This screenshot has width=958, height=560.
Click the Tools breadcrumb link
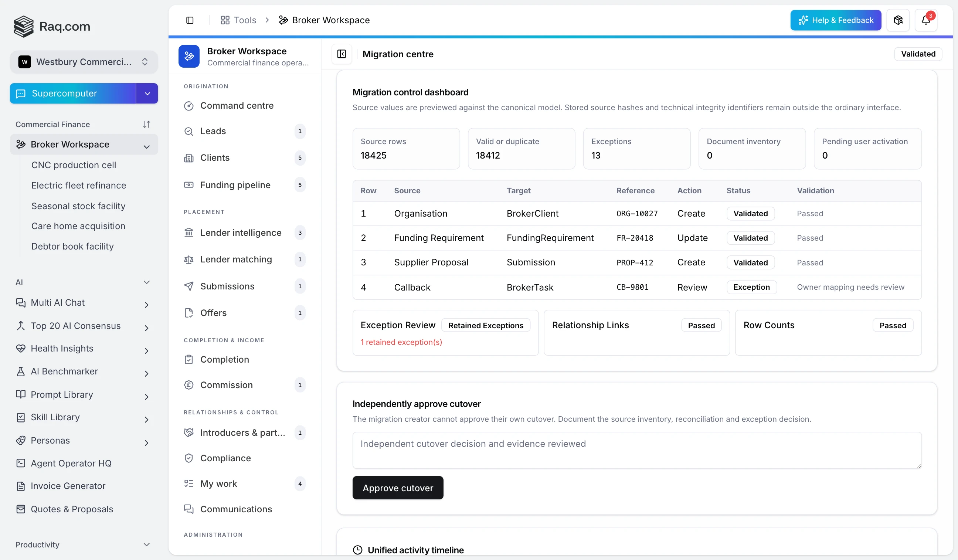click(238, 20)
